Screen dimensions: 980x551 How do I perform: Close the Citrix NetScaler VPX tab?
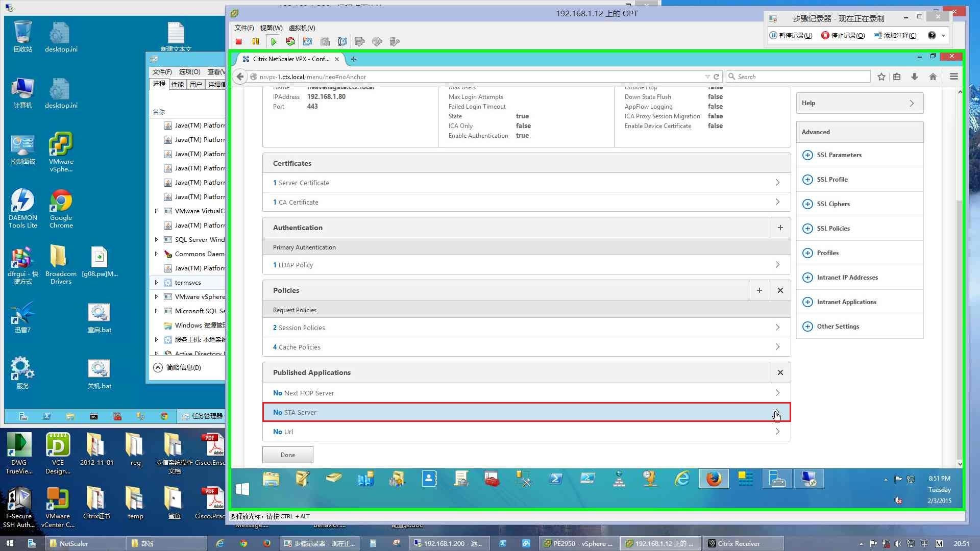[x=337, y=59]
